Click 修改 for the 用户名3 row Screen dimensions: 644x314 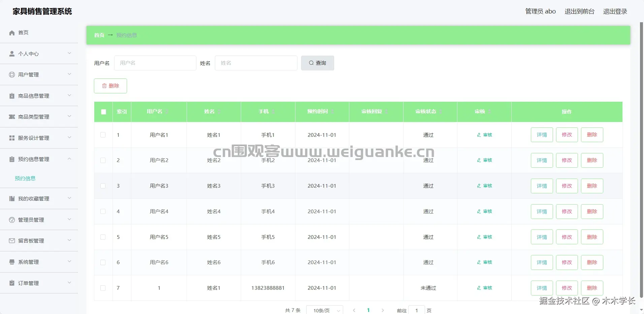[567, 186]
